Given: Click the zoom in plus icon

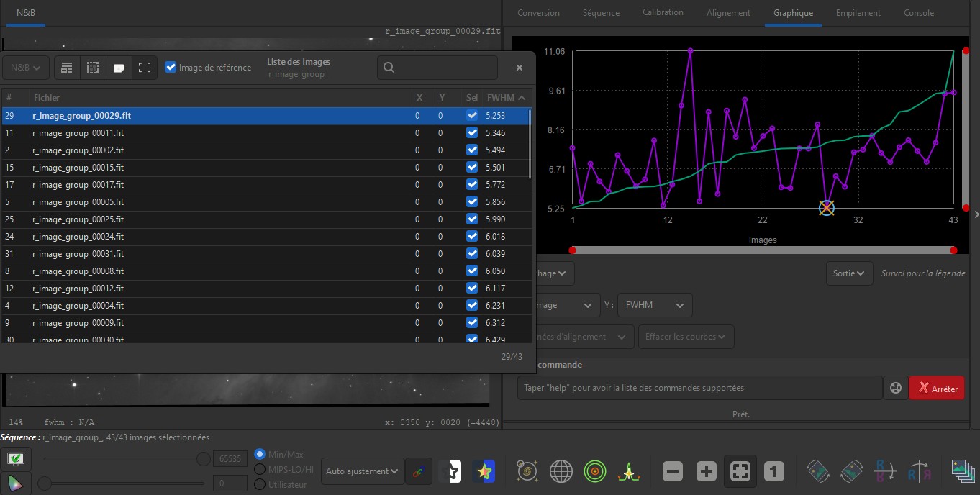Looking at the screenshot, I should pos(707,472).
